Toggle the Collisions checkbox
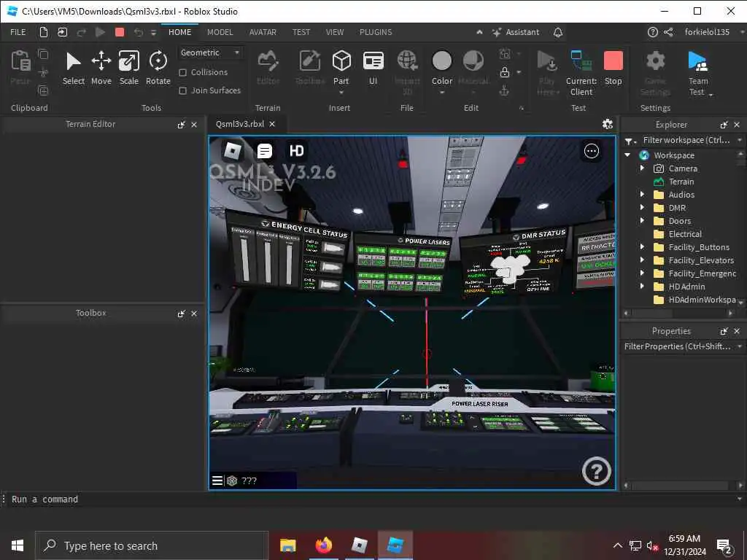The width and height of the screenshot is (747, 560). [x=183, y=72]
